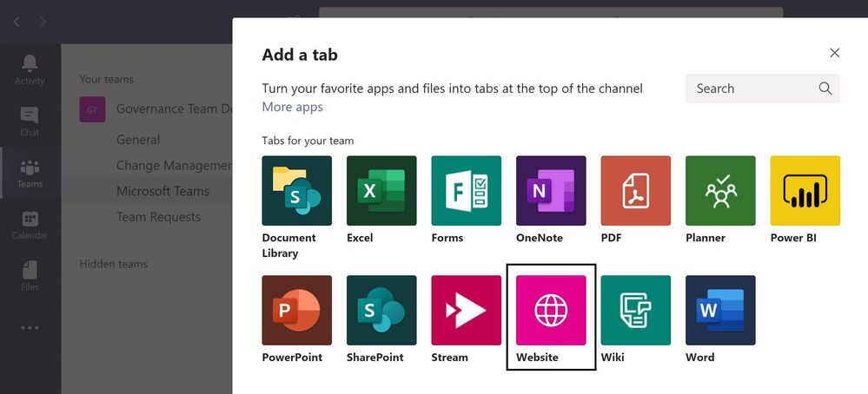Image resolution: width=868 pixels, height=394 pixels.
Task: Click the Tabs for your team label
Action: click(308, 141)
